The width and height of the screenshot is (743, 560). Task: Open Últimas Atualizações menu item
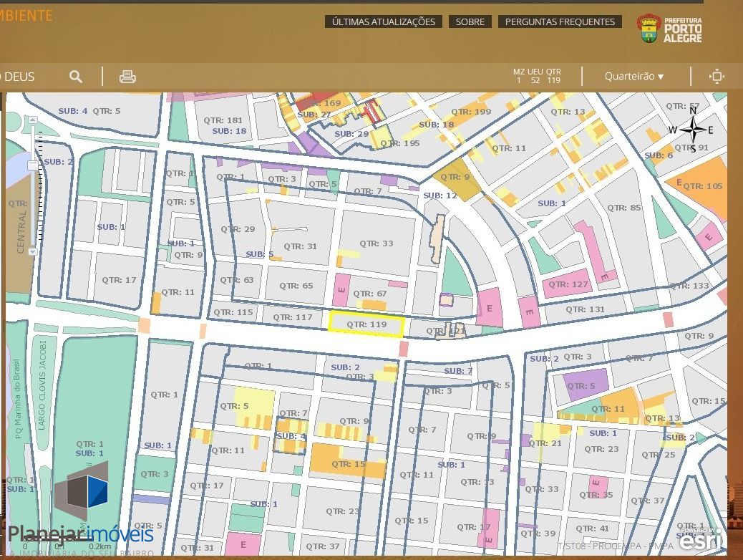tap(383, 21)
